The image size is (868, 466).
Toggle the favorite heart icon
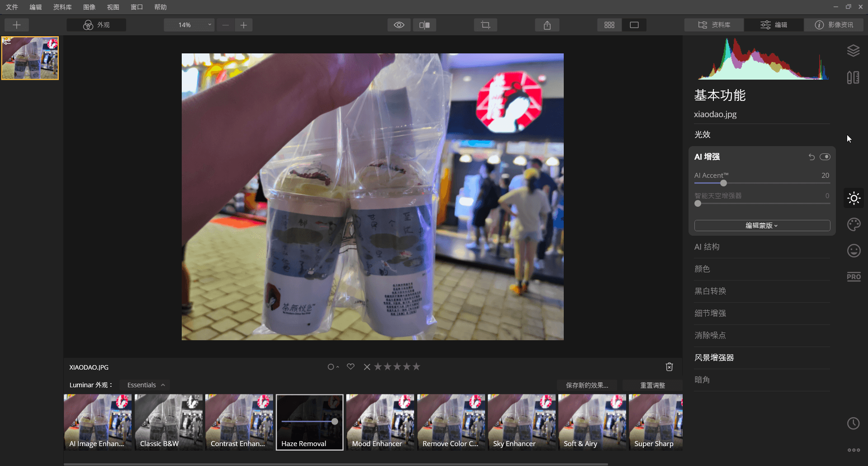[x=350, y=366]
